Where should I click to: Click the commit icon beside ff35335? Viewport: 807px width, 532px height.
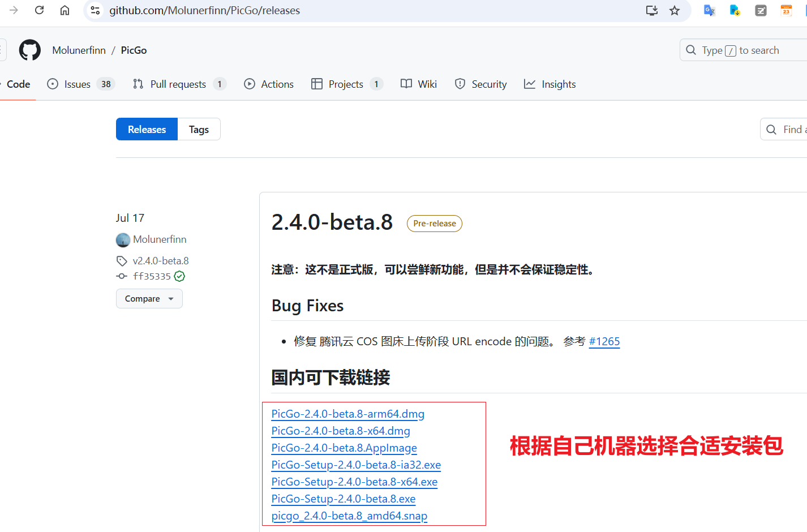[122, 276]
